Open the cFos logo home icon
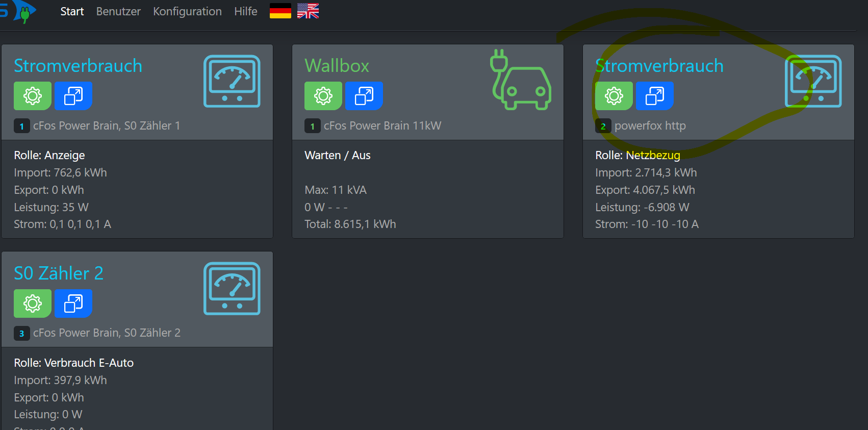Viewport: 868px width, 430px height. (x=17, y=11)
